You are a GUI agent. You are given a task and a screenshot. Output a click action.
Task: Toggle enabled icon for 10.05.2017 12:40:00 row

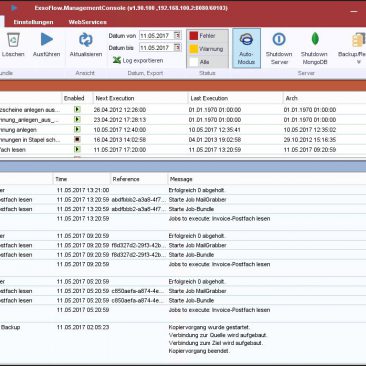pyautogui.click(x=77, y=129)
